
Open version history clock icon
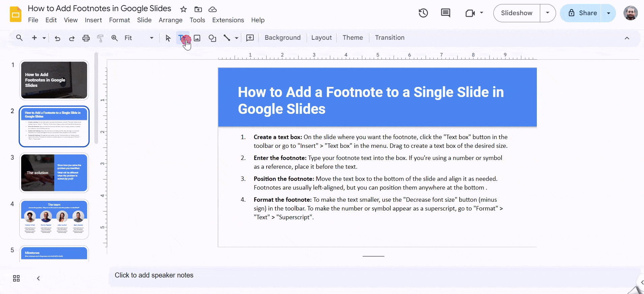click(423, 13)
